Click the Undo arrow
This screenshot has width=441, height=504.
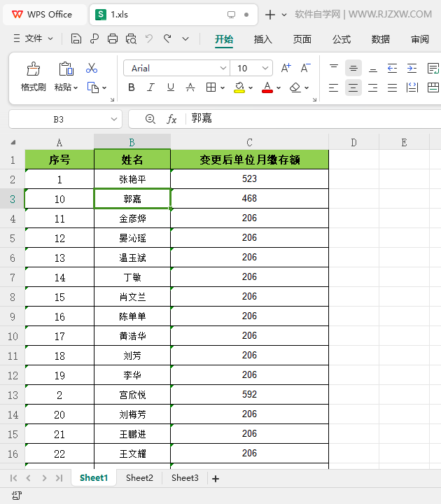(x=149, y=39)
